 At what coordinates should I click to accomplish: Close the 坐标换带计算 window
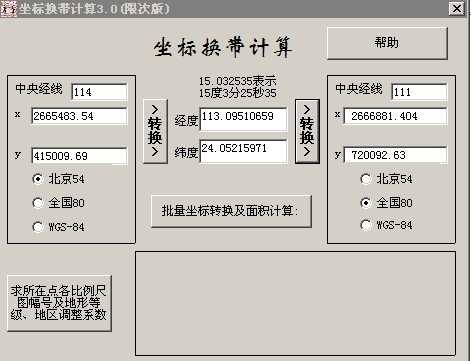pyautogui.click(x=456, y=8)
